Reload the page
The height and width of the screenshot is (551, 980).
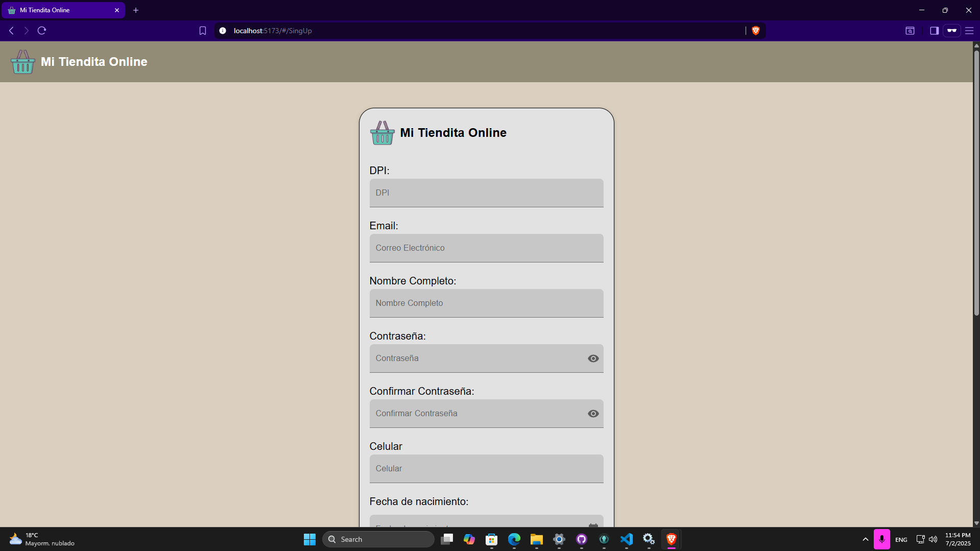pos(42,31)
